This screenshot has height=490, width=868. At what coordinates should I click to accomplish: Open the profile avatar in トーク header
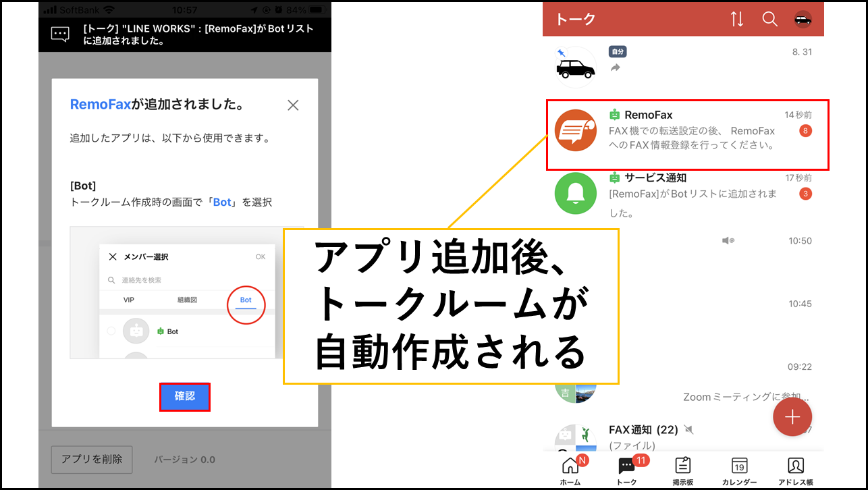coord(803,19)
